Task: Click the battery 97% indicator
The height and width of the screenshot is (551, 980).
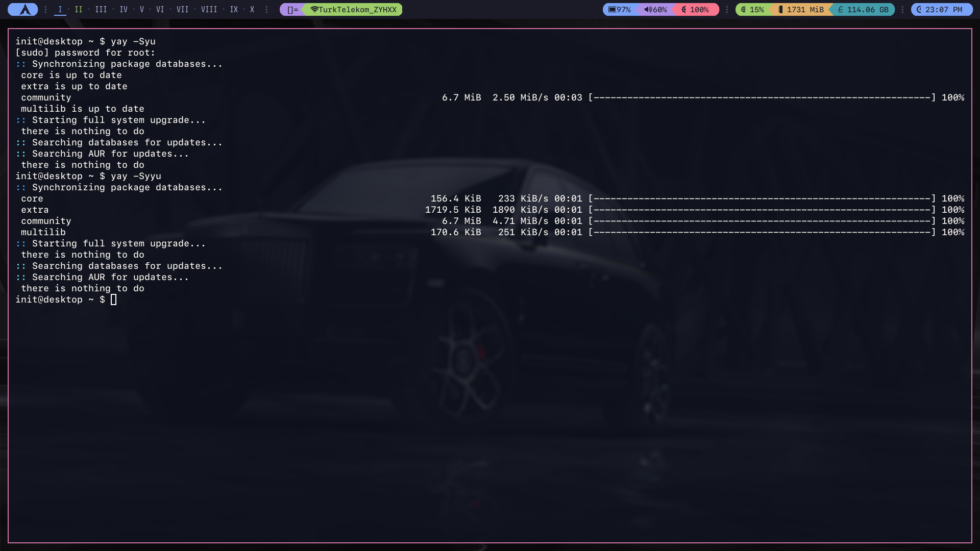Action: (619, 10)
